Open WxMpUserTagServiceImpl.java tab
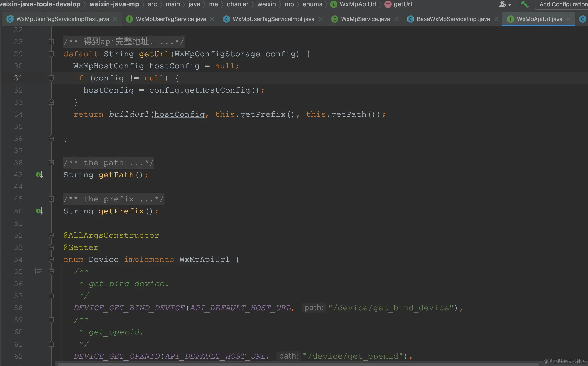This screenshot has width=588, height=366. (273, 19)
